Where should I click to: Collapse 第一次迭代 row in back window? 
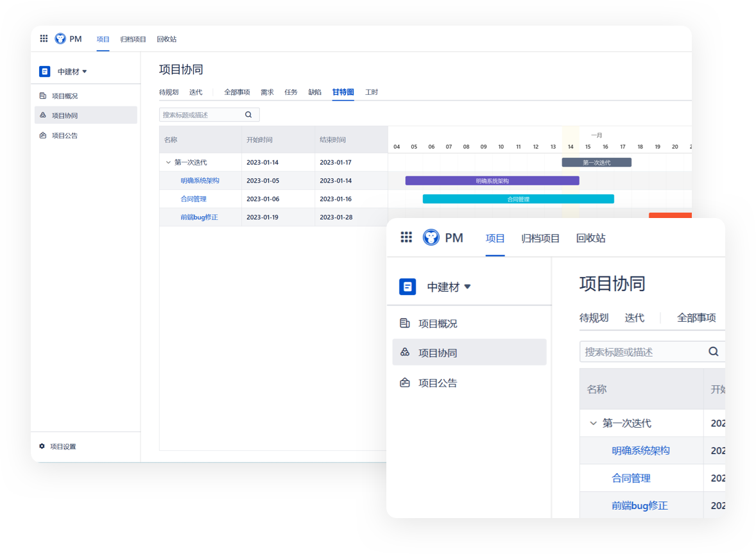[x=168, y=162]
